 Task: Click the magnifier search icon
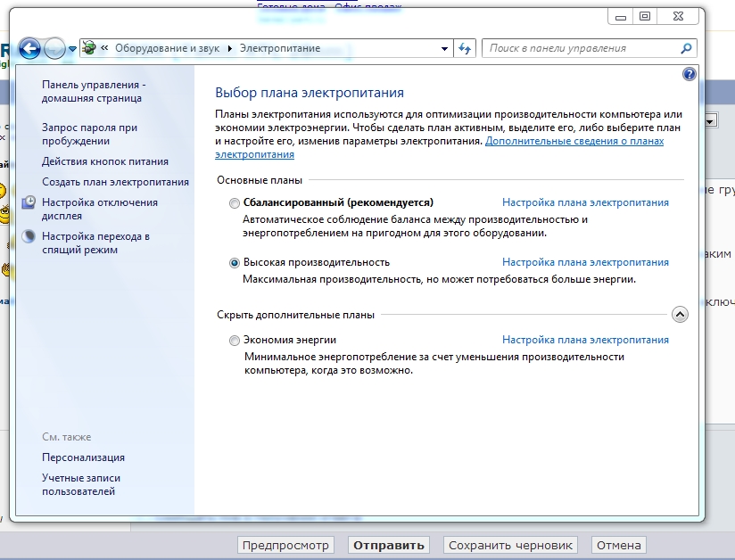pos(686,48)
